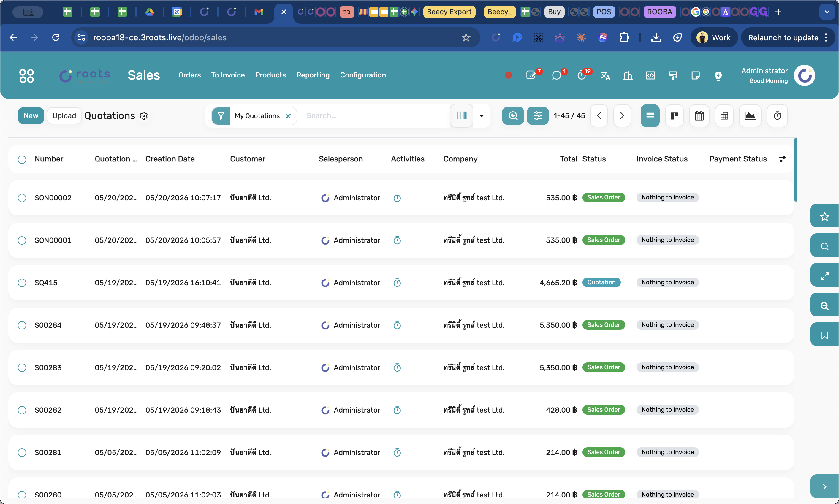Reload the page in browser

[56, 37]
